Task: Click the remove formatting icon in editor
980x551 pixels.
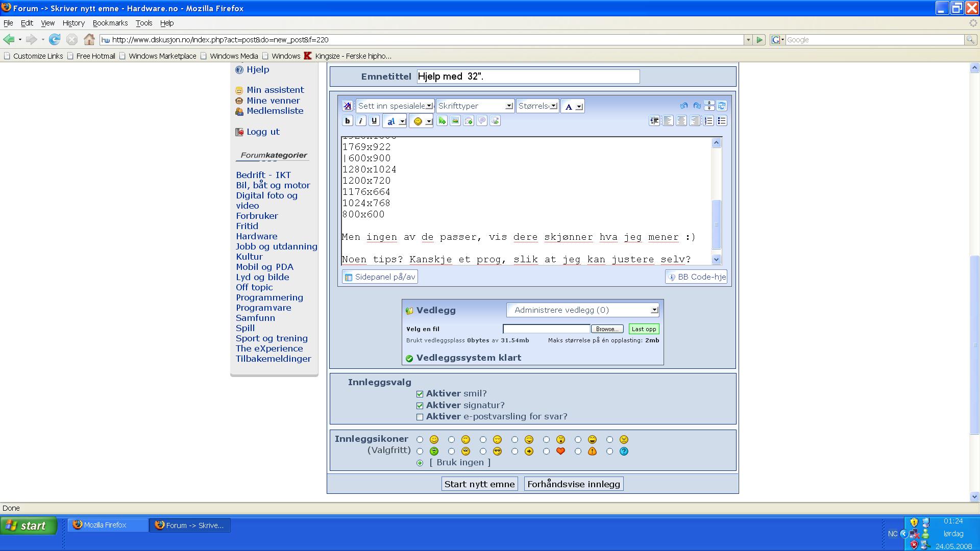Action: click(x=348, y=106)
